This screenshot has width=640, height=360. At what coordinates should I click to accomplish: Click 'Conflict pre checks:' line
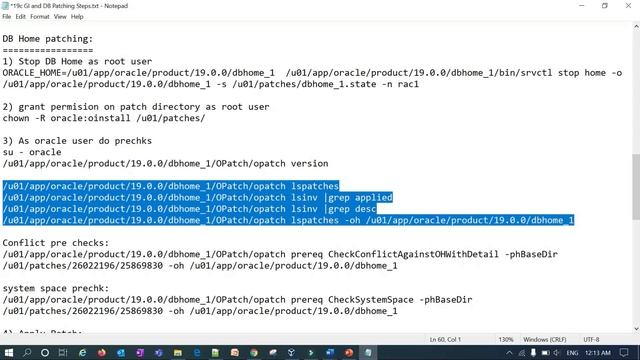56,243
